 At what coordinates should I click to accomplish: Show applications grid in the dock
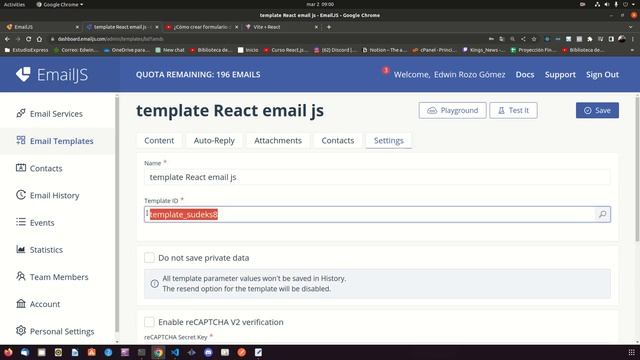coord(631,352)
